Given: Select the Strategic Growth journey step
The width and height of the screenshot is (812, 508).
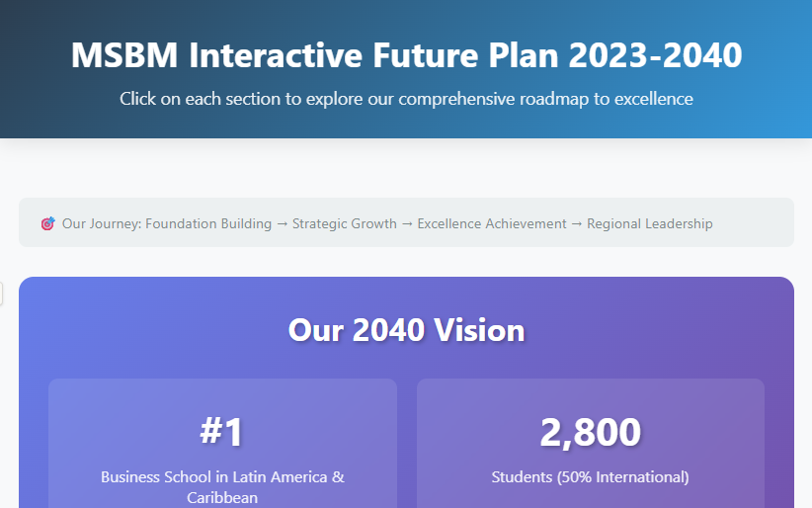Looking at the screenshot, I should pos(345,223).
